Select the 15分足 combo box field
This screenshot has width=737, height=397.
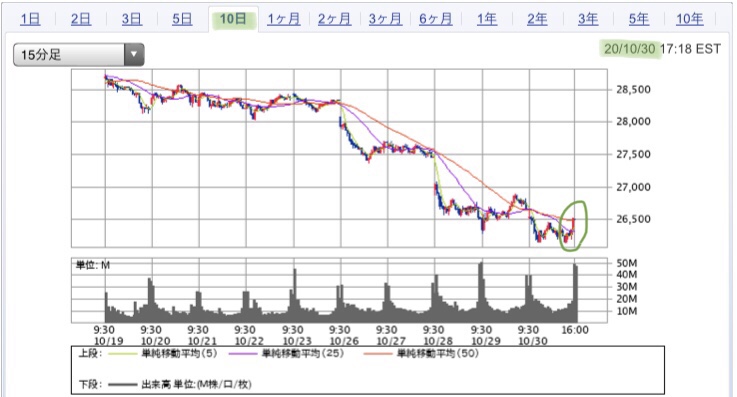78,54
